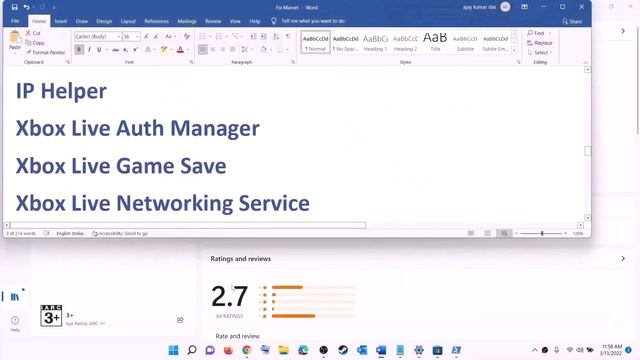This screenshot has width=640, height=360.
Task: Apply bulleted list
Action: [202, 36]
